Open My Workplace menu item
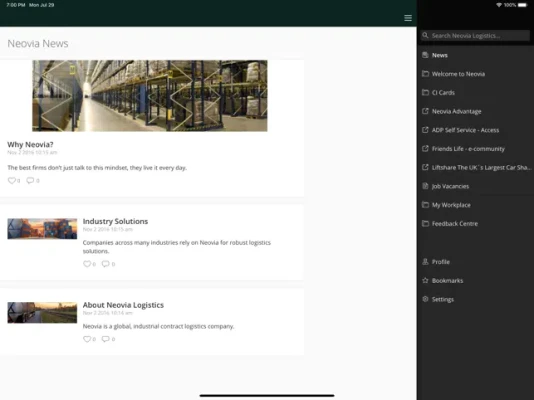Screen dimensions: 534x400 click(451, 205)
